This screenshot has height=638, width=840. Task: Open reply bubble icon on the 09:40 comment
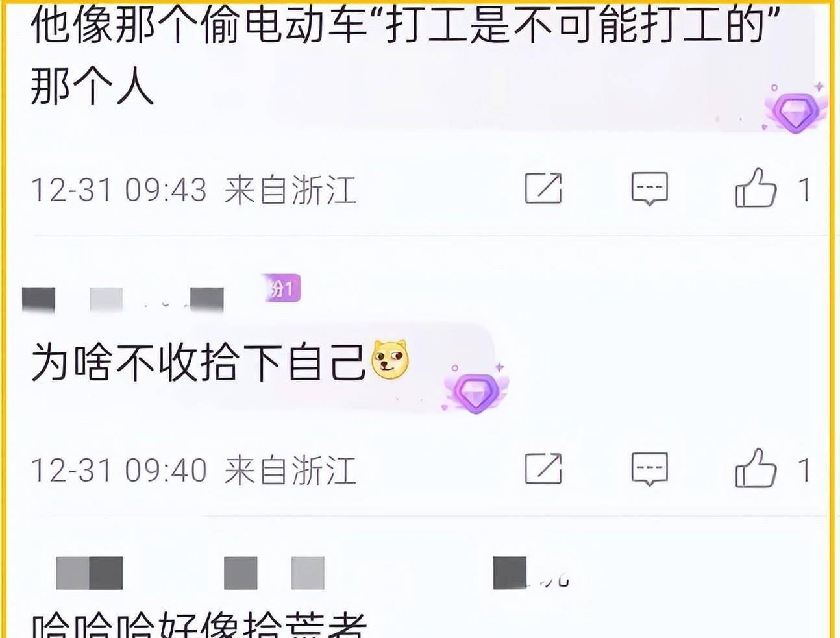click(x=649, y=469)
